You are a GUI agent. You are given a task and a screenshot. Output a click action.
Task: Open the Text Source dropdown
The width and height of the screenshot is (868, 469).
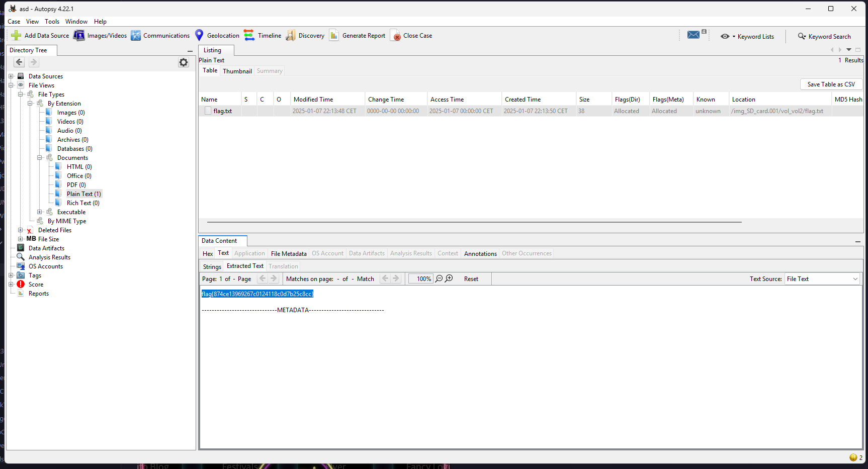[x=855, y=279]
